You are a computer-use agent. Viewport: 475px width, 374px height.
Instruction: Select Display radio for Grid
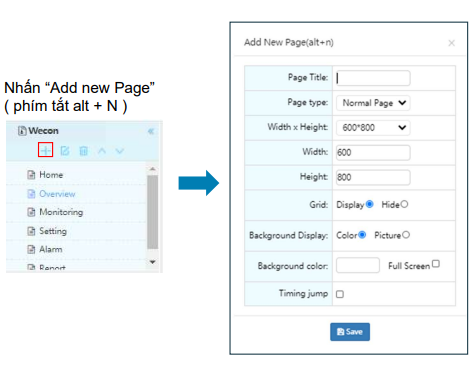click(369, 204)
